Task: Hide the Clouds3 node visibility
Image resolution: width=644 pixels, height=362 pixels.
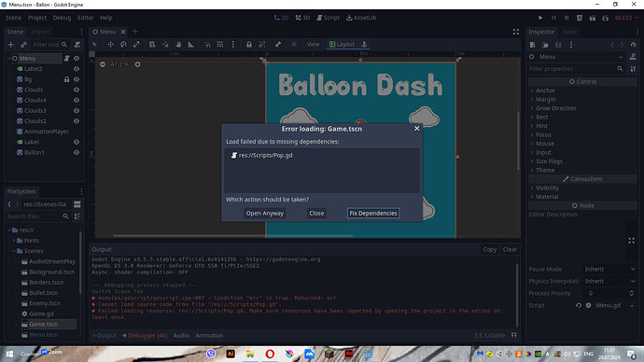Action: [77, 110]
